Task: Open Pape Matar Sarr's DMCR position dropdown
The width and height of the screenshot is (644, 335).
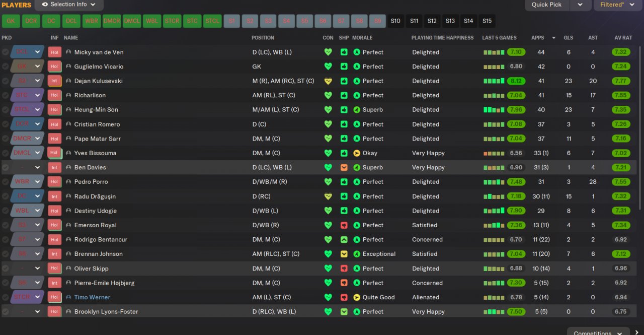Action: [x=27, y=139]
